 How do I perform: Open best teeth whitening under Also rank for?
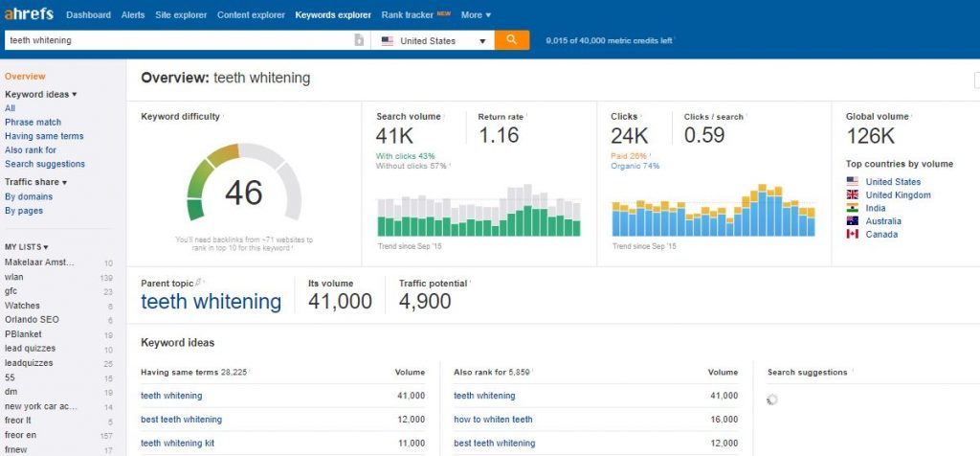pos(495,443)
